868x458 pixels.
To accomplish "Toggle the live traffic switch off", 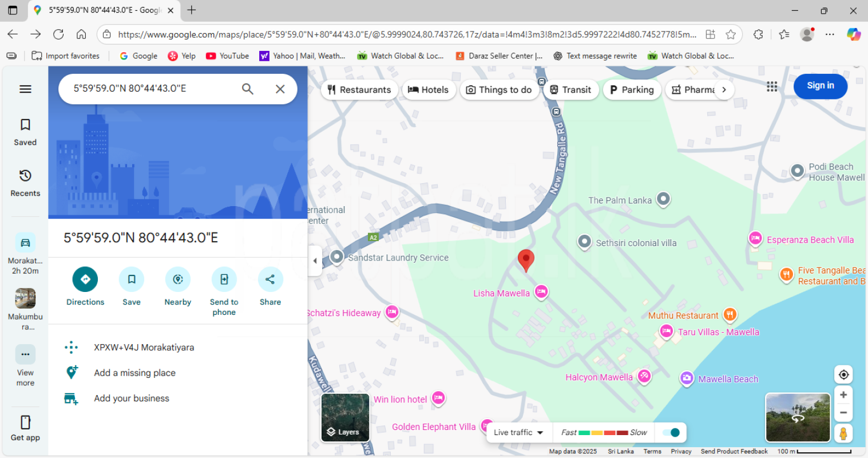I will pos(671,432).
